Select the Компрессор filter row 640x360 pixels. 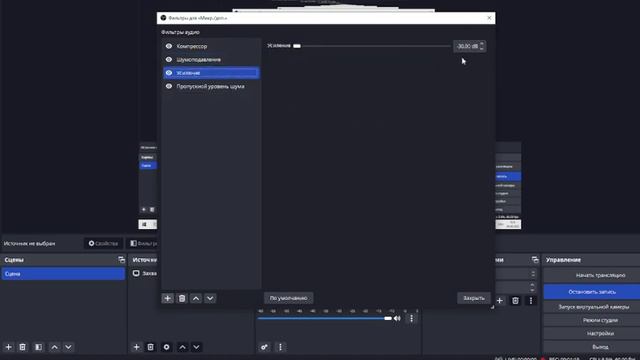coord(211,46)
